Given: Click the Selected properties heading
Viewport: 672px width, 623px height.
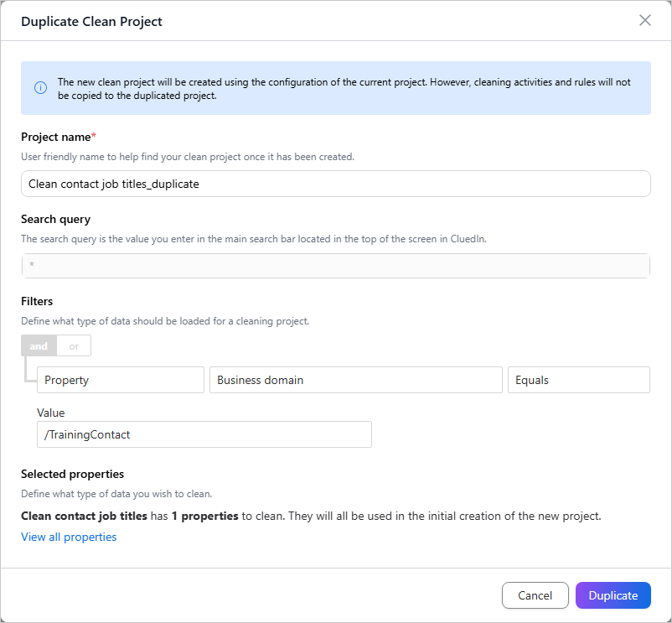Looking at the screenshot, I should click(72, 474).
